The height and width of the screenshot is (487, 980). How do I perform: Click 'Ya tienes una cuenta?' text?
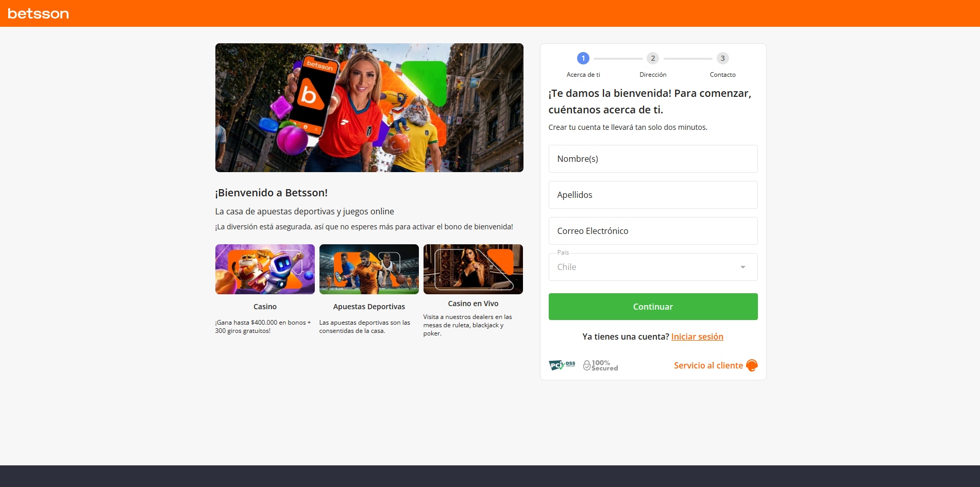(x=626, y=337)
